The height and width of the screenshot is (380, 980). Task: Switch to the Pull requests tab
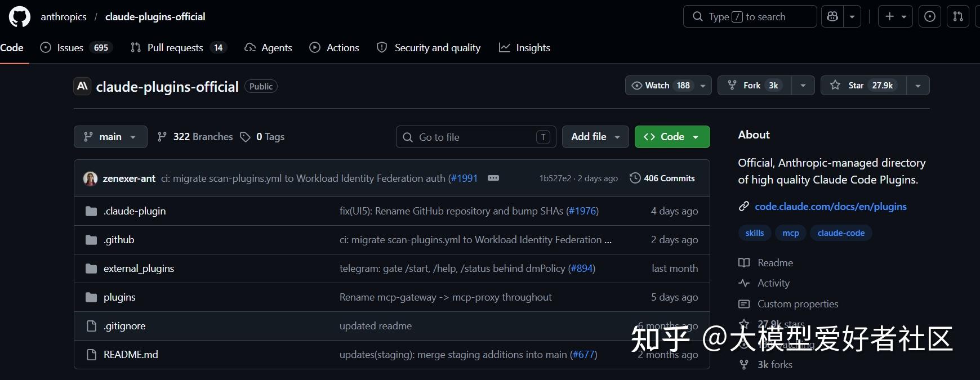(x=178, y=48)
